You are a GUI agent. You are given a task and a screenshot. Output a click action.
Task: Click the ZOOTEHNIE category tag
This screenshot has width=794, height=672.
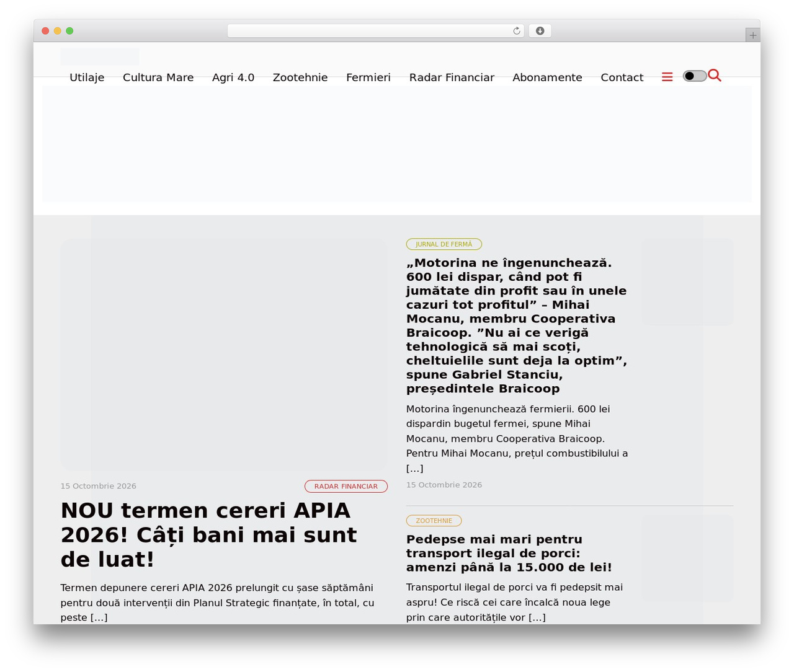tap(434, 521)
